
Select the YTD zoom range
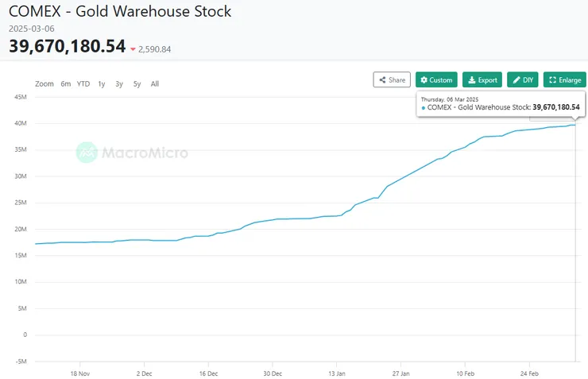(83, 83)
